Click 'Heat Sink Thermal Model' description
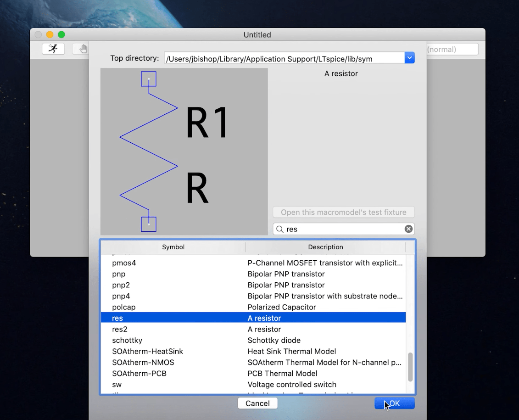The width and height of the screenshot is (519, 420). (291, 351)
